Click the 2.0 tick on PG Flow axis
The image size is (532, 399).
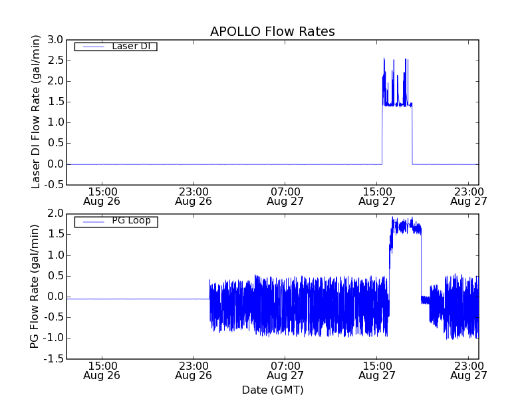[55, 213]
